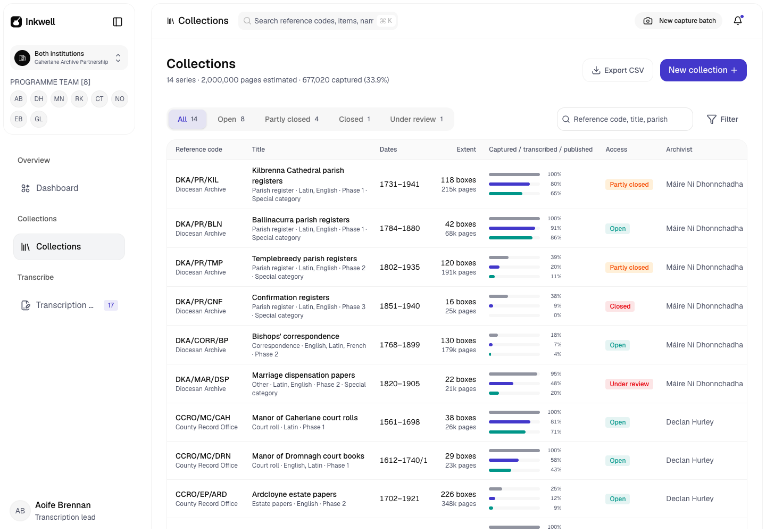This screenshot has width=766, height=532.
Task: Expand the Both institutions switcher
Action: [69, 57]
